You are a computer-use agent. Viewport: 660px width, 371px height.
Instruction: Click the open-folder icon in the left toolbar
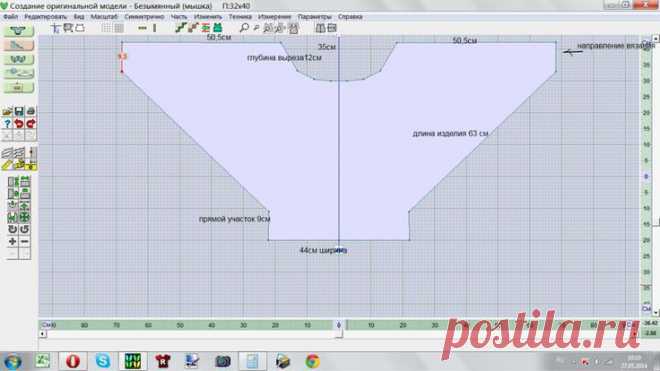7,111
